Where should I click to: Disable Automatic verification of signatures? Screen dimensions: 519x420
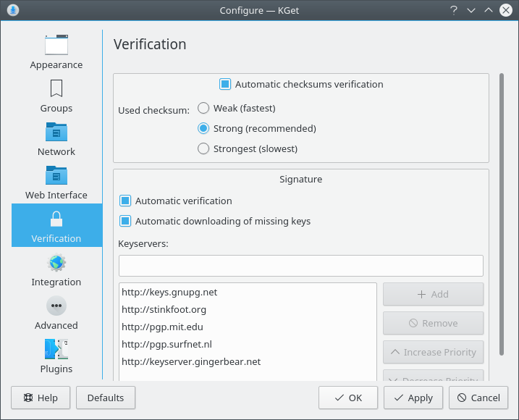click(125, 201)
